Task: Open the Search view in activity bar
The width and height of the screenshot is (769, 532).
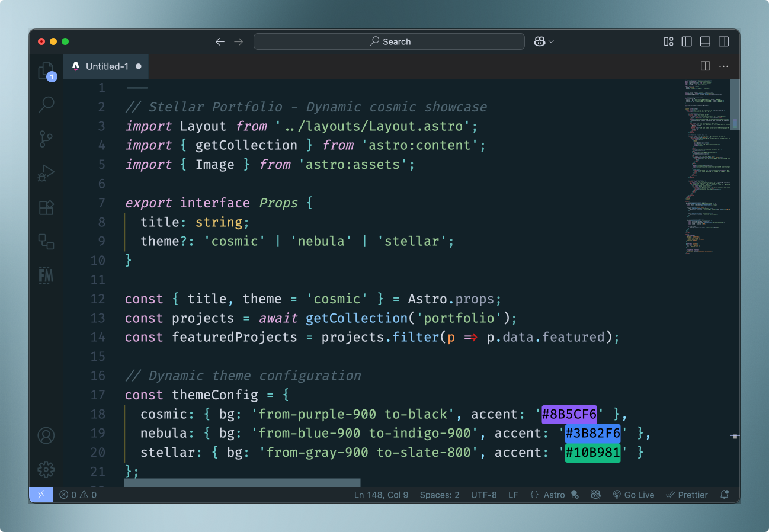Action: [x=46, y=105]
